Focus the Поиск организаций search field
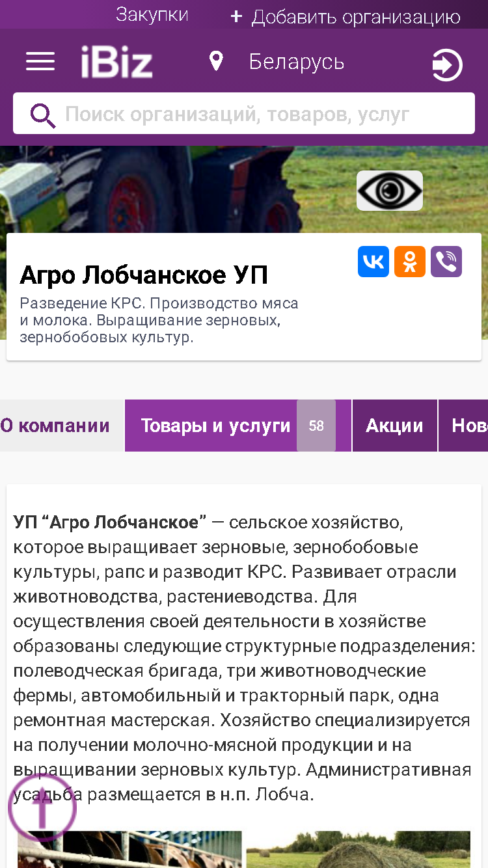The height and width of the screenshot is (868, 488). [x=244, y=113]
